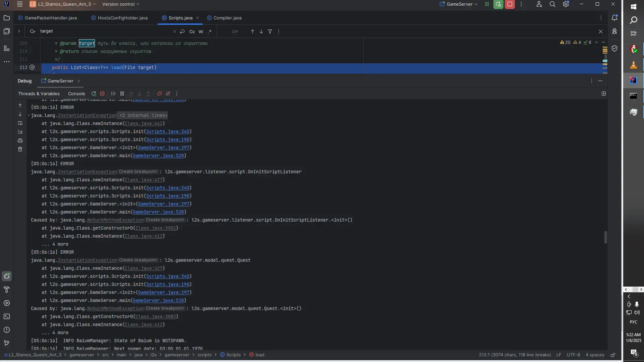Open the Debug tool window bug icon
Image resolution: width=644 pixels, height=362 pixels.
[x=7, y=276]
